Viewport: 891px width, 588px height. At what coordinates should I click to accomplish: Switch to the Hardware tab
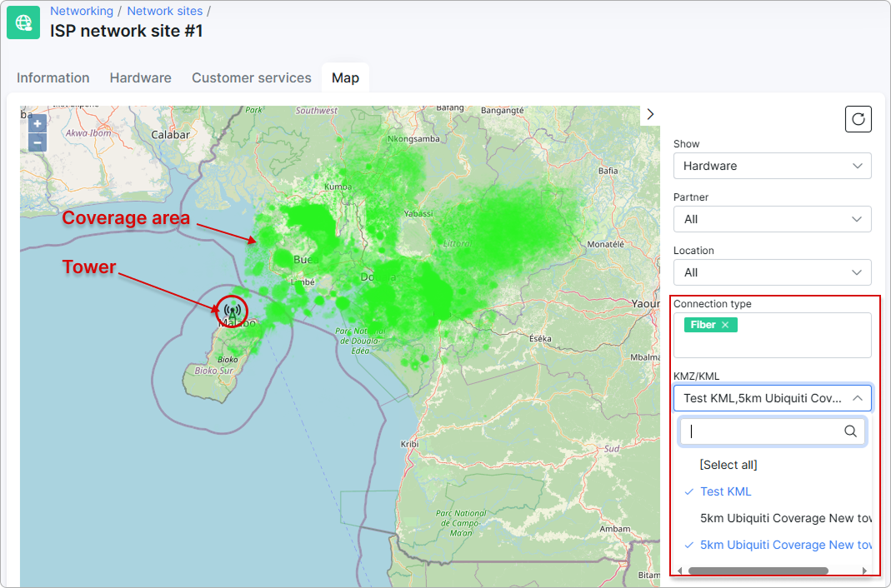140,77
